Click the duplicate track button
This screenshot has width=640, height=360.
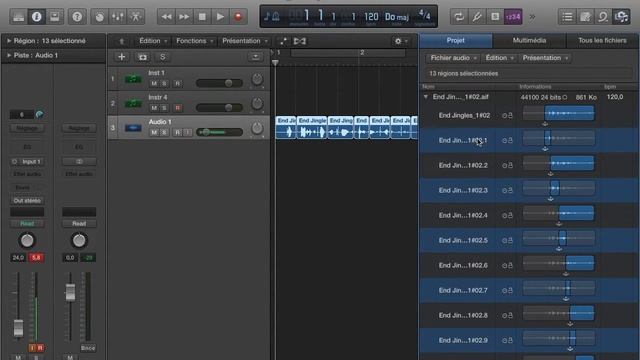pos(142,57)
